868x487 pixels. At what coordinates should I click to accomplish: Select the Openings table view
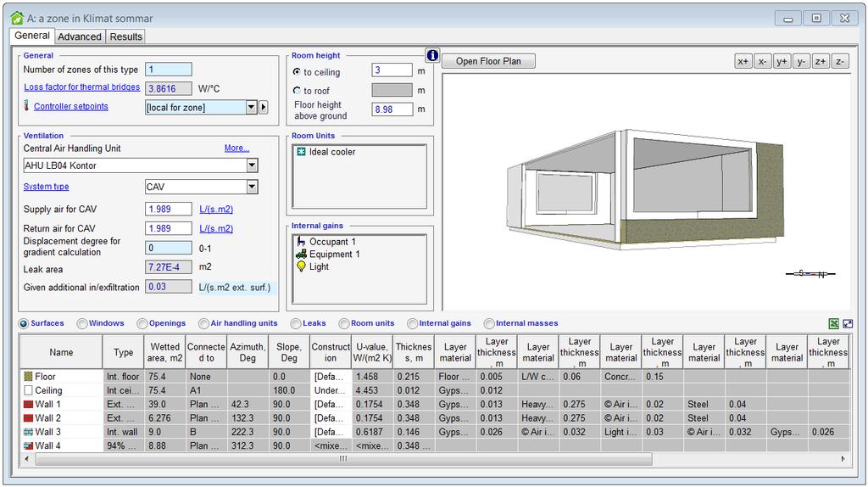pos(142,323)
